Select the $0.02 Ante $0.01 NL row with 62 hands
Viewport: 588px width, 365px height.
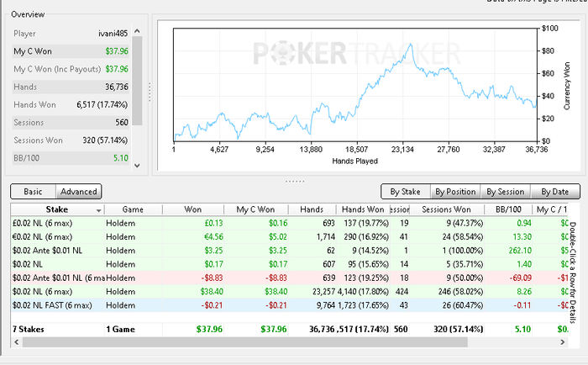(290, 251)
